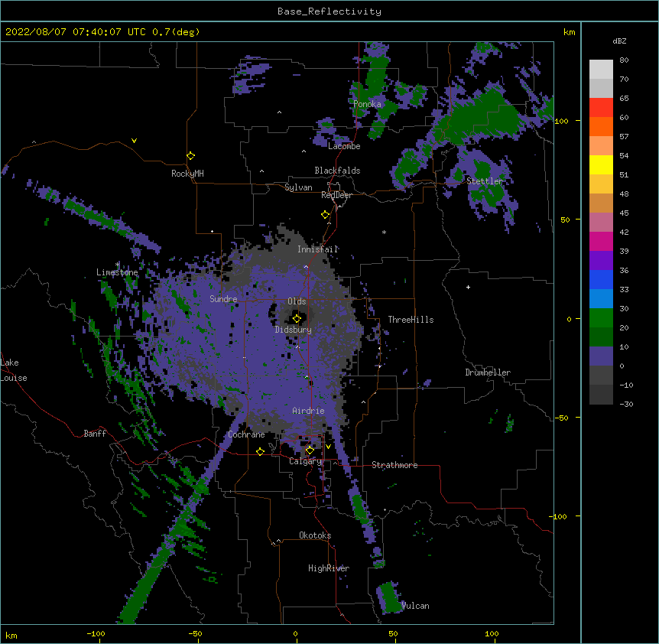This screenshot has height=644, width=659.
Task: Click the HighRiver label
Action: point(329,568)
